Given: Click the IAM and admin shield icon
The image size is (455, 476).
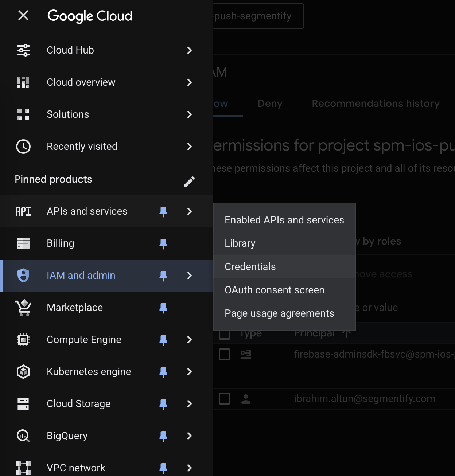Looking at the screenshot, I should [23, 276].
